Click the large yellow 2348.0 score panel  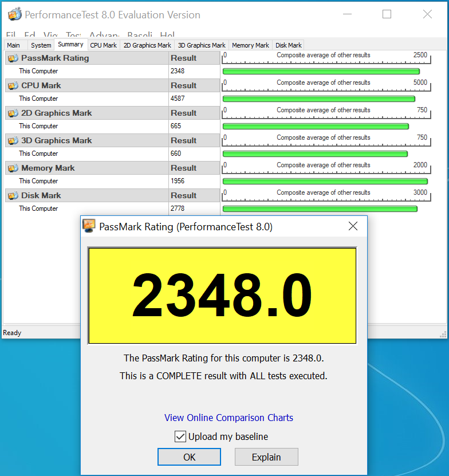tap(222, 296)
